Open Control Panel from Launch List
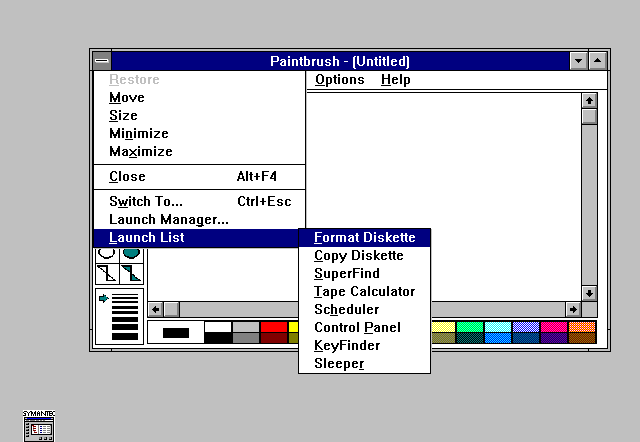This screenshot has height=442, width=640. point(364,327)
